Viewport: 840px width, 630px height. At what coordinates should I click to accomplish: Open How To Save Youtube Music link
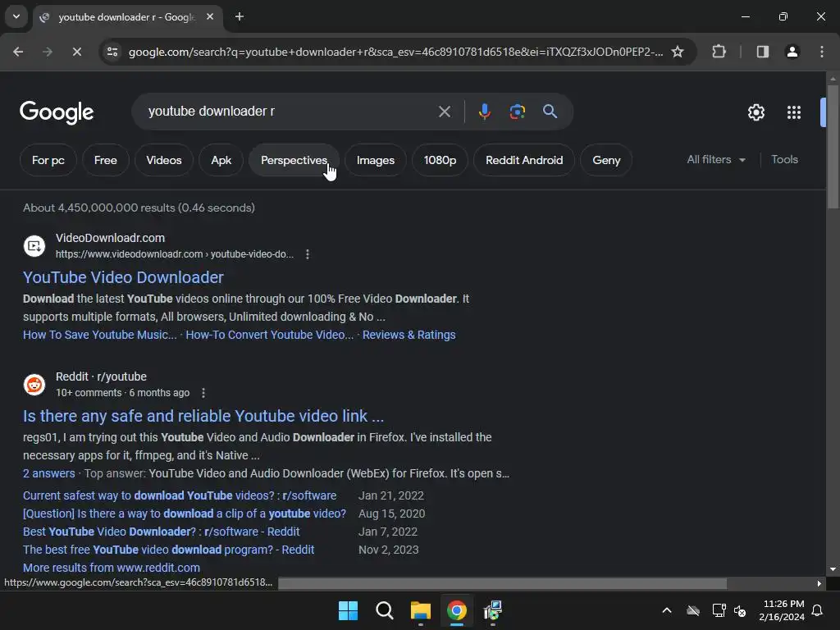pyautogui.click(x=99, y=335)
